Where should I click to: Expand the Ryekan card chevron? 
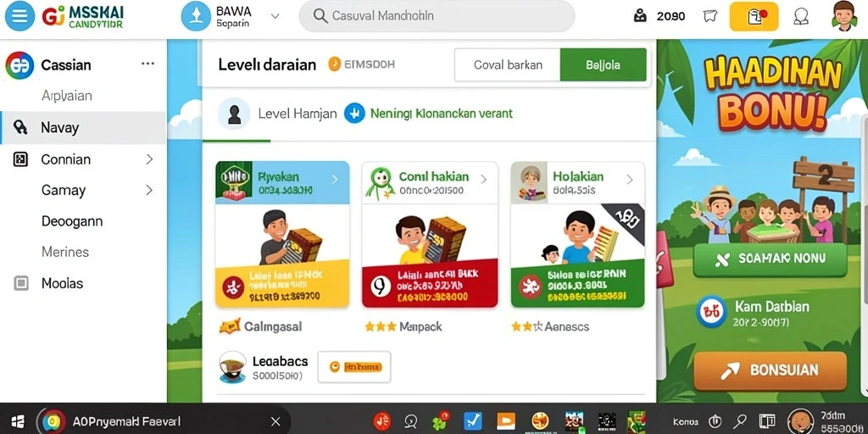click(x=334, y=180)
